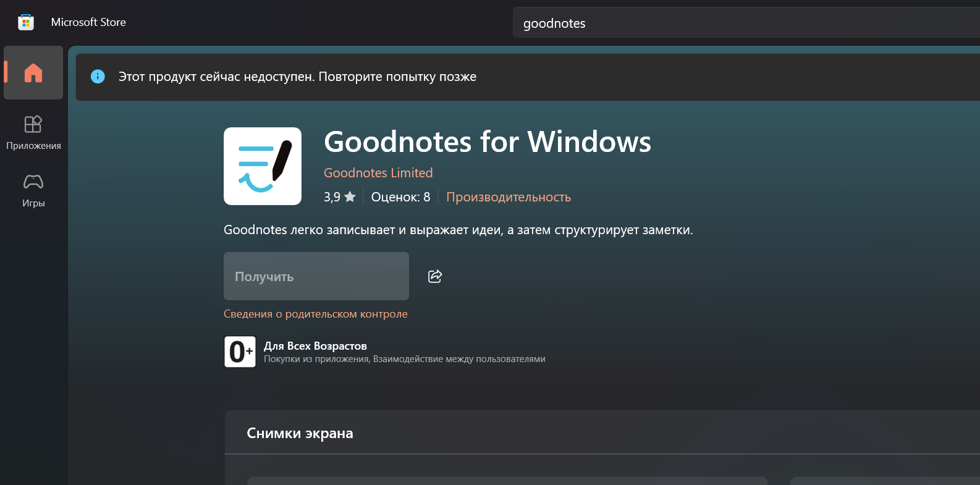980x485 pixels.
Task: Click the Покупки из приложения rating details text
Action: tap(405, 359)
